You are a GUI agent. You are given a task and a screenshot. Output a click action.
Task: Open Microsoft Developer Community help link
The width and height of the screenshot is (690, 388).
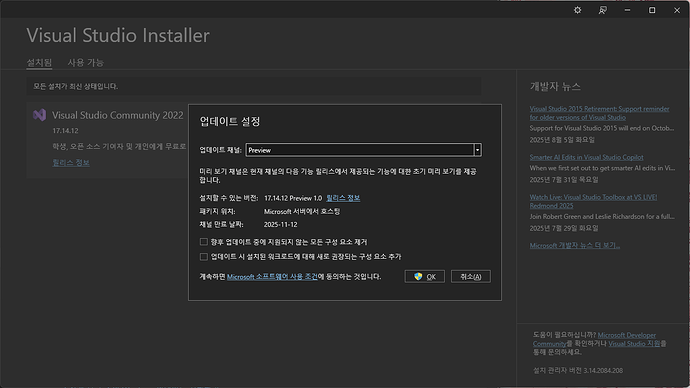point(595,339)
